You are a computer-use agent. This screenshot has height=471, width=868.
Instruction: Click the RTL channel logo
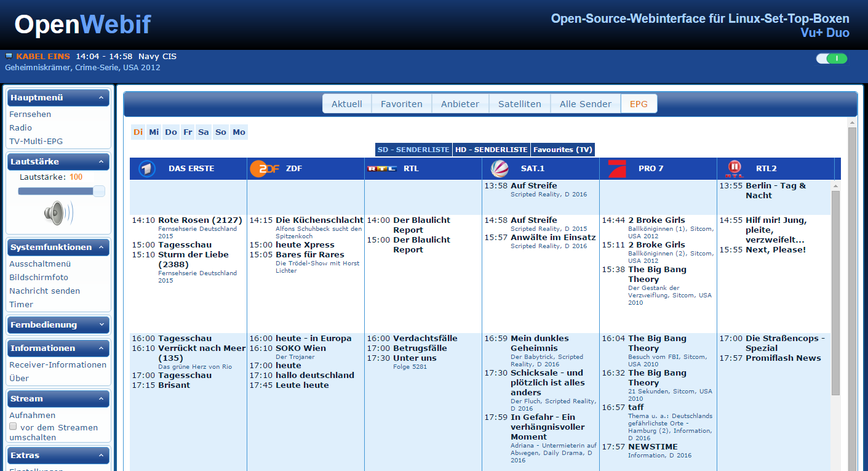click(381, 169)
